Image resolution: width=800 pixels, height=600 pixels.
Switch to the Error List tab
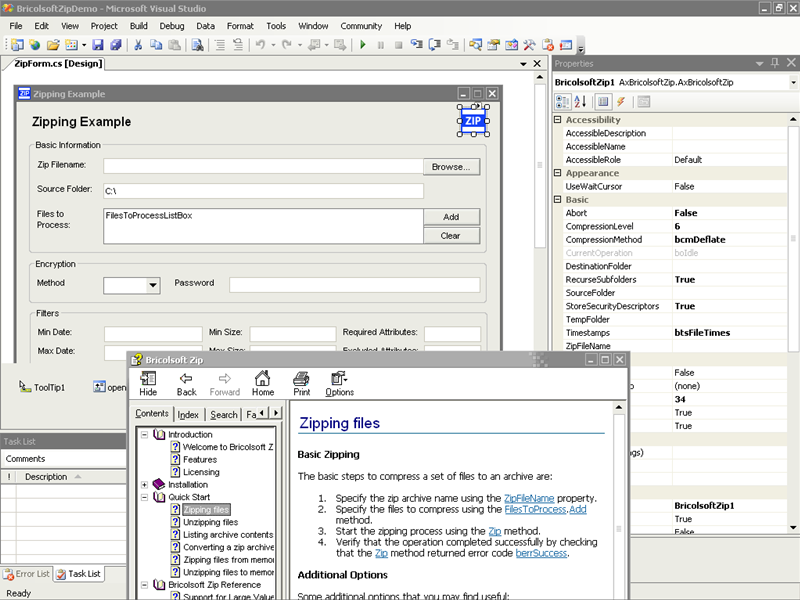(27, 574)
